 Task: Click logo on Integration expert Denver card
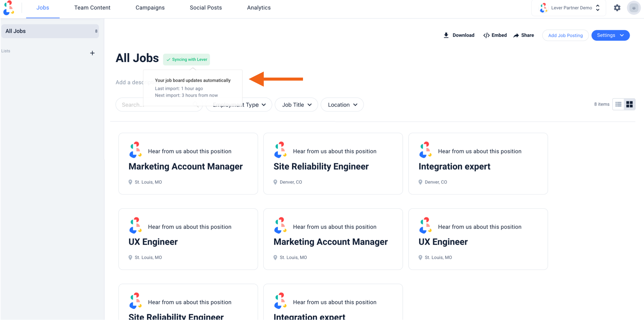(x=426, y=150)
